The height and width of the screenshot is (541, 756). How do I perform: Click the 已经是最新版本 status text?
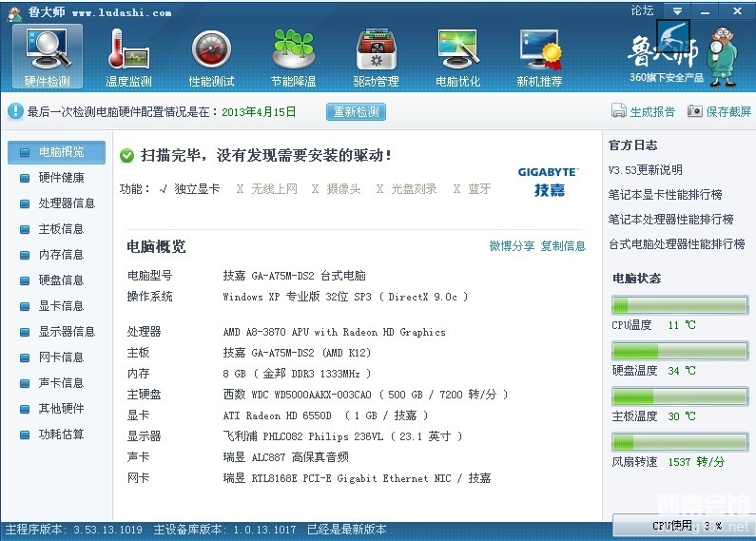pyautogui.click(x=347, y=530)
